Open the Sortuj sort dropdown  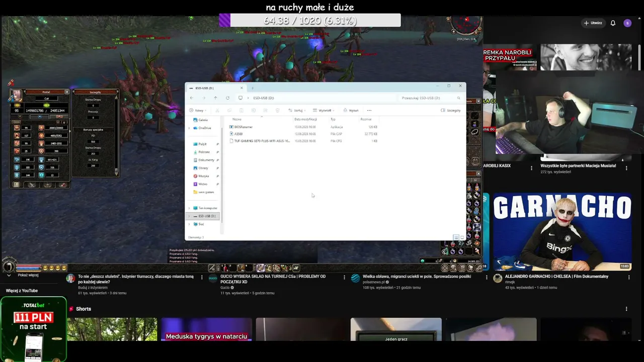coord(298,111)
